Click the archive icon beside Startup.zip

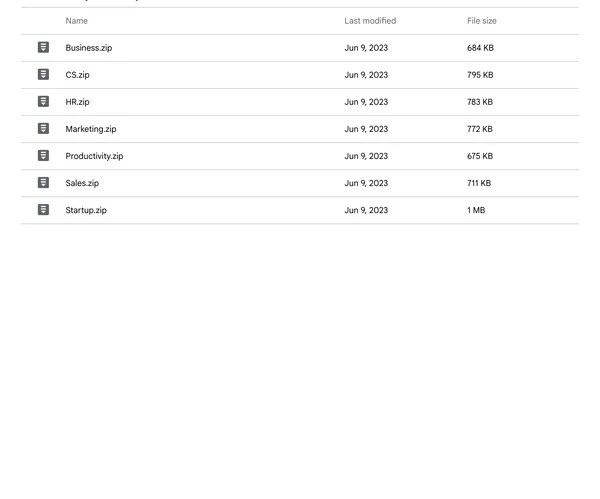tap(43, 210)
